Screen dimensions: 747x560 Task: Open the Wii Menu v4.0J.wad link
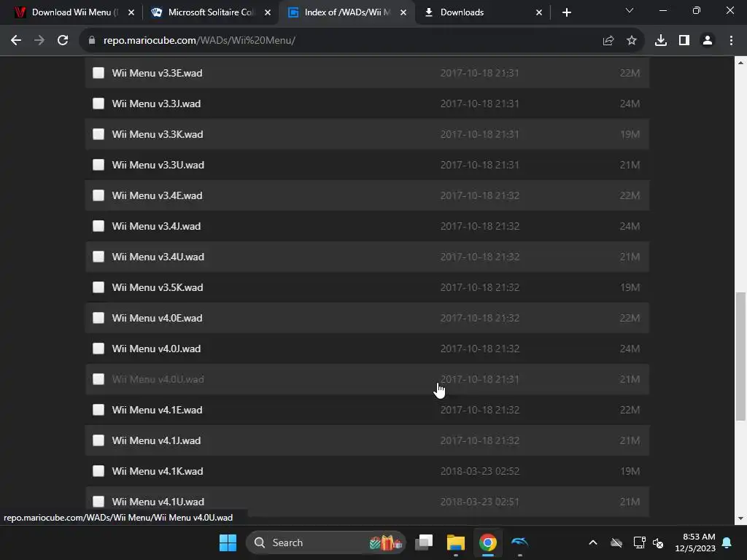156,349
